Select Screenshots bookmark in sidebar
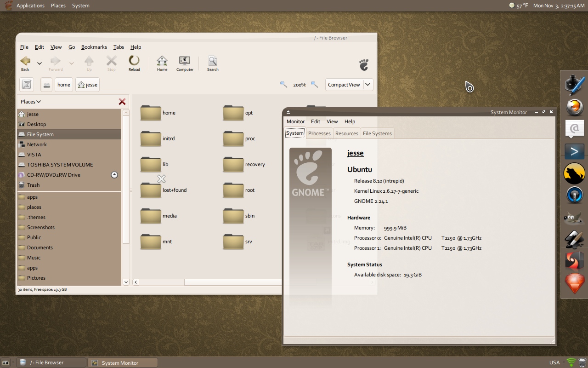The height and width of the screenshot is (368, 588). point(69,227)
